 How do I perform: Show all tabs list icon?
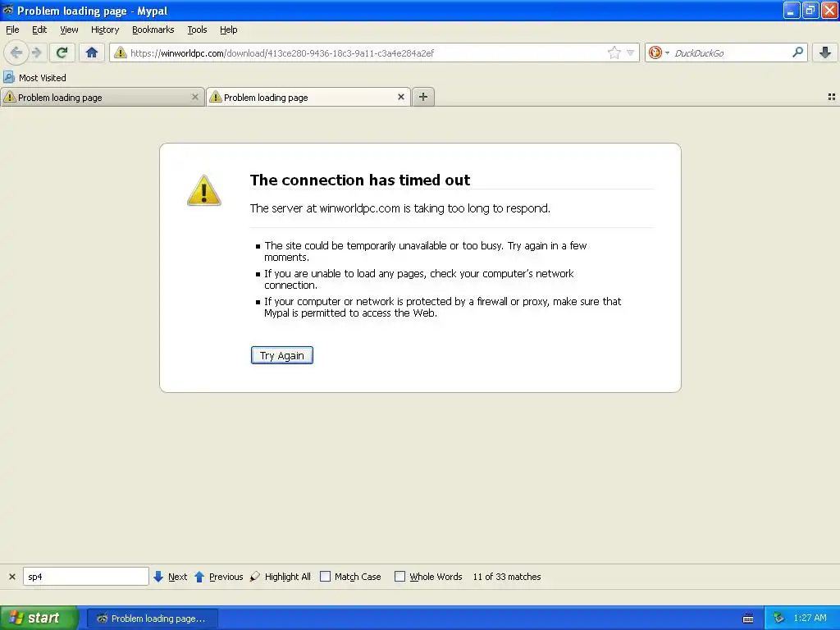832,97
